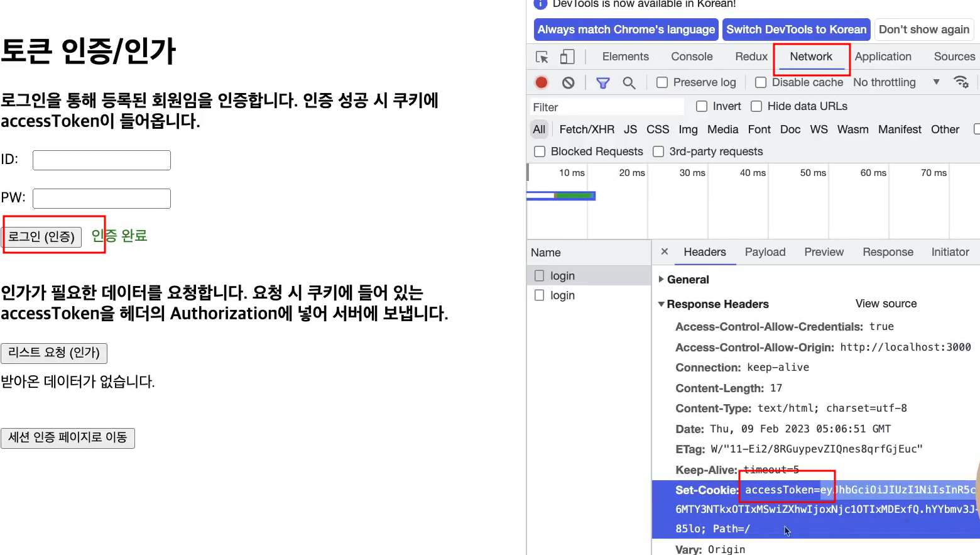Open network conditions wifi icon
This screenshot has height=555, width=980.
pos(961,82)
